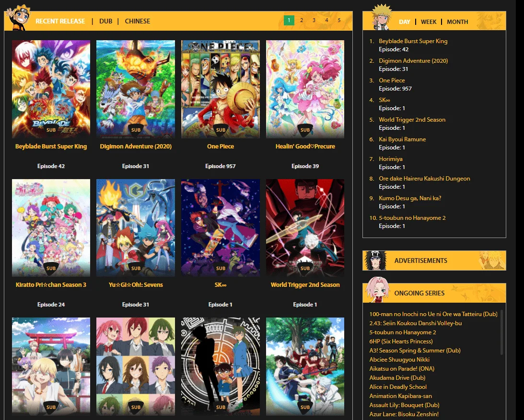Open Alice in Deadly School link
Viewport: 524px width, 420px height.
click(x=398, y=387)
